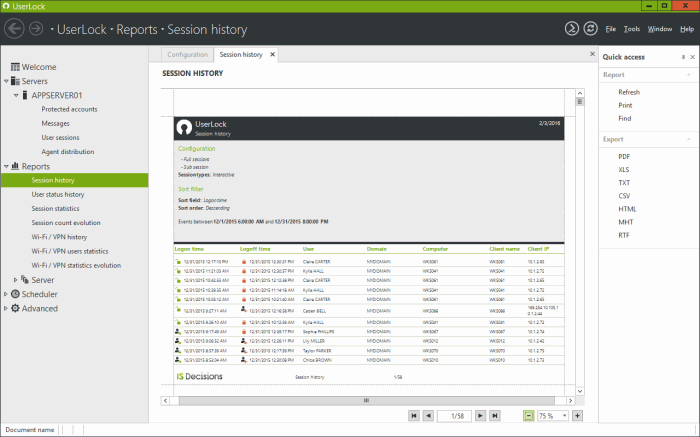The height and width of the screenshot is (437, 700).
Task: Open the Tools menu
Action: tap(632, 29)
